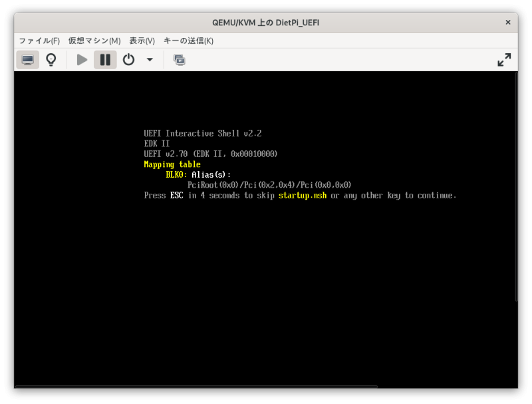Open the manage snapshots icon
532x404 pixels.
point(179,60)
